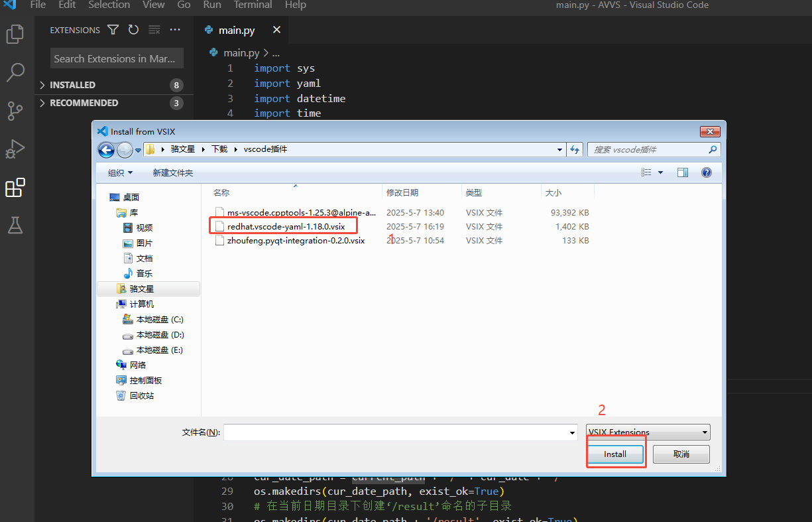This screenshot has width=812, height=522.
Task: Click the VS Code logo icon
Action: (x=10, y=5)
